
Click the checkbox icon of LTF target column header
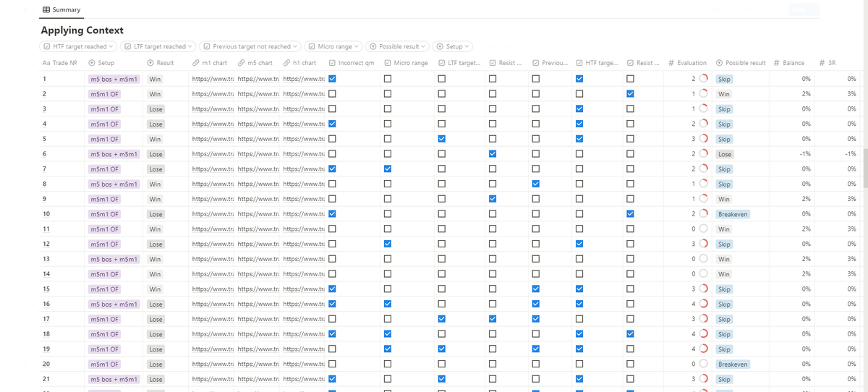(x=441, y=63)
